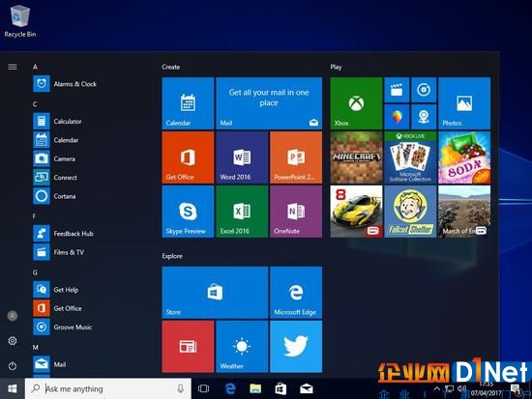The width and height of the screenshot is (532, 399).
Task: Click letter G section header
Action: pos(35,272)
